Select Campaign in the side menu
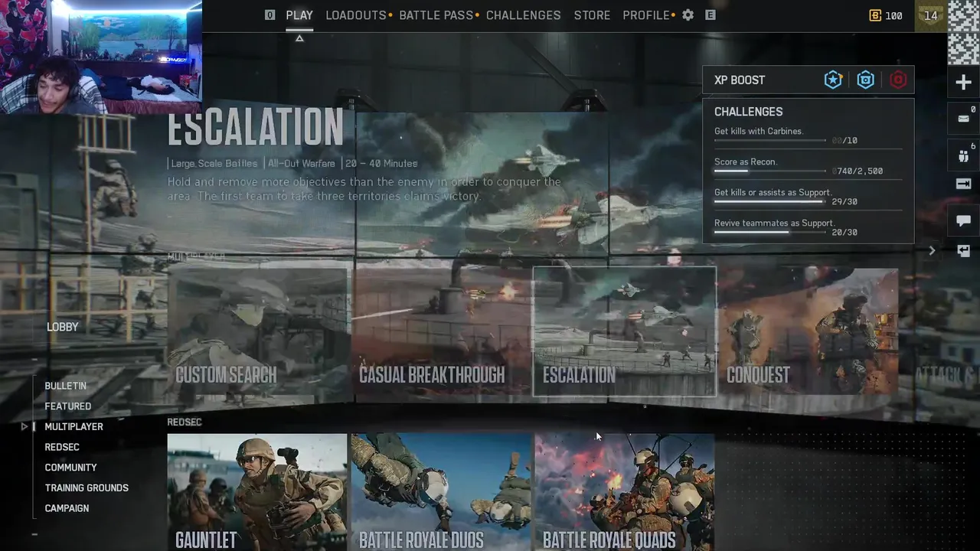The image size is (980, 551). 67,508
